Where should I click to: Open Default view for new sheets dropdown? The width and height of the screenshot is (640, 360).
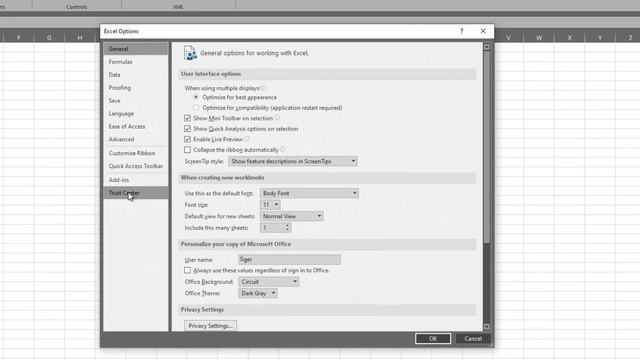click(x=291, y=216)
